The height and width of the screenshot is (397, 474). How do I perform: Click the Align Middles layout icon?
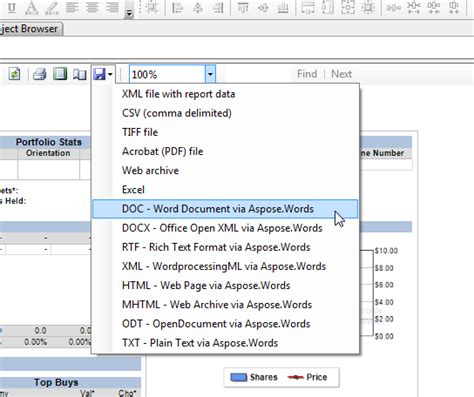coord(263,8)
